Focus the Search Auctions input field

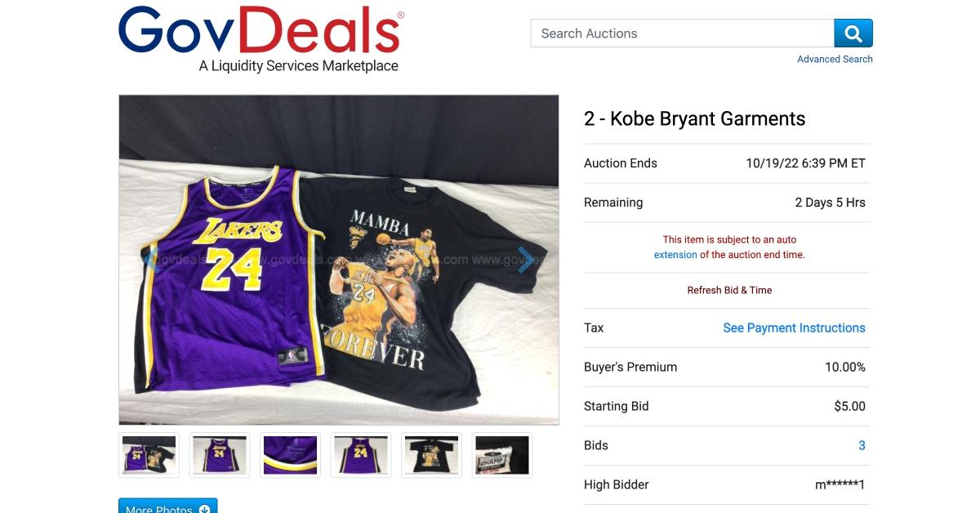[682, 33]
